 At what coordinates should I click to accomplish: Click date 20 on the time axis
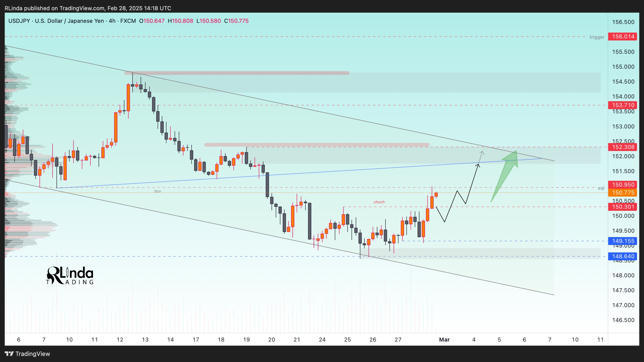272,339
